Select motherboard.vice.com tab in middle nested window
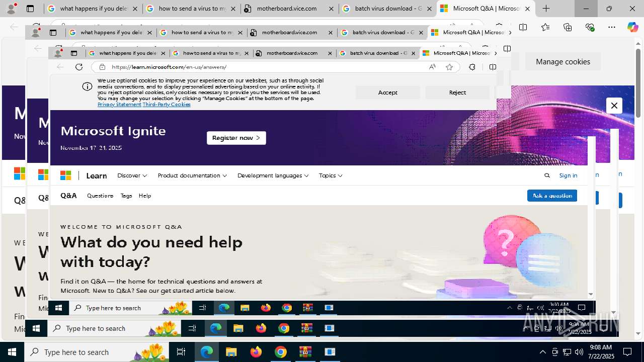The width and height of the screenshot is (644, 362). tap(292, 33)
